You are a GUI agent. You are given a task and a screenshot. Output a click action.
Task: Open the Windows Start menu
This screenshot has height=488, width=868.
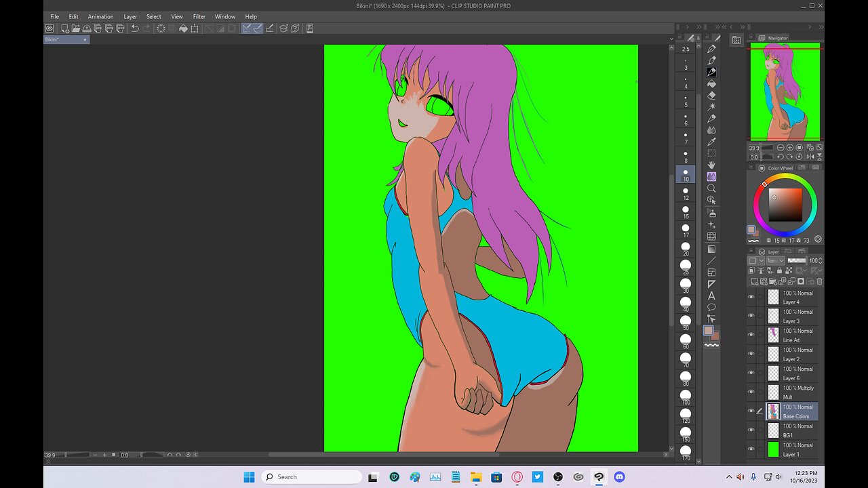click(249, 477)
